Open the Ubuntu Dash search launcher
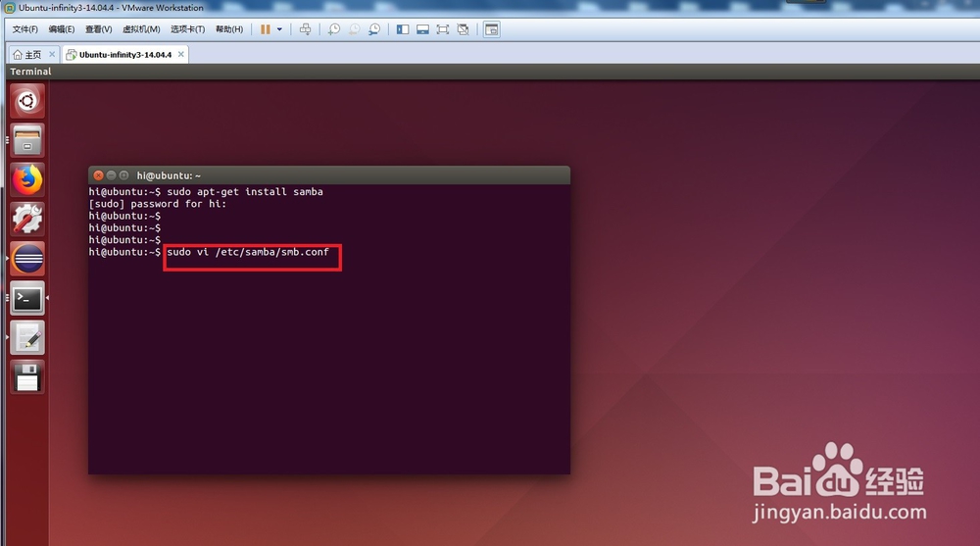 [x=27, y=101]
